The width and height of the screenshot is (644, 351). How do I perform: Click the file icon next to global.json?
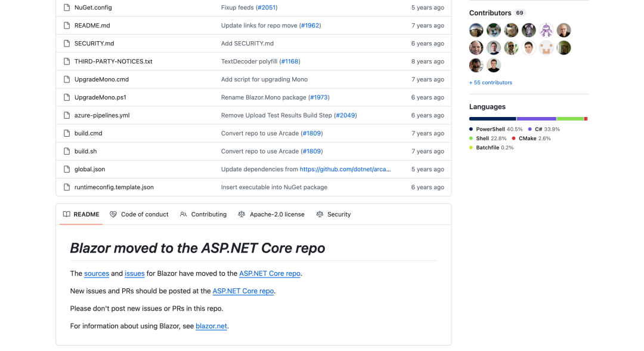tap(67, 169)
